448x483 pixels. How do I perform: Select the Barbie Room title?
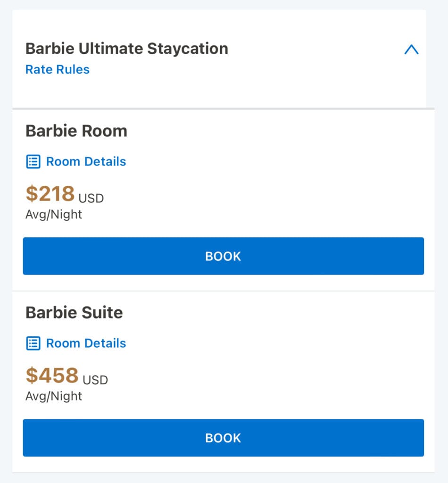click(76, 131)
